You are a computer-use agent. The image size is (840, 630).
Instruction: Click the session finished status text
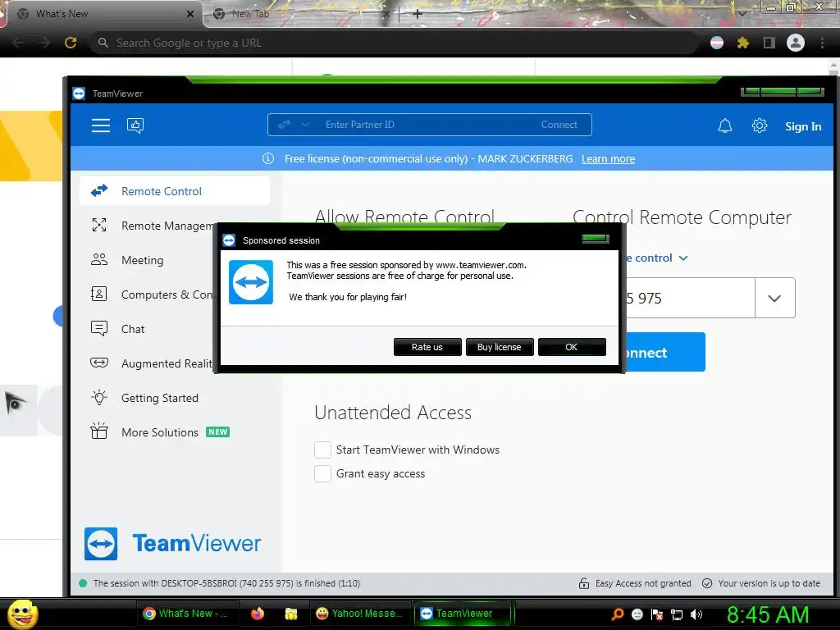226,583
